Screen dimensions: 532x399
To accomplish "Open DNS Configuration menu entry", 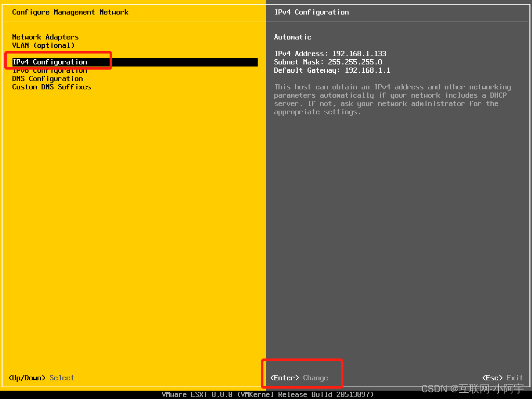I will click(x=47, y=79).
